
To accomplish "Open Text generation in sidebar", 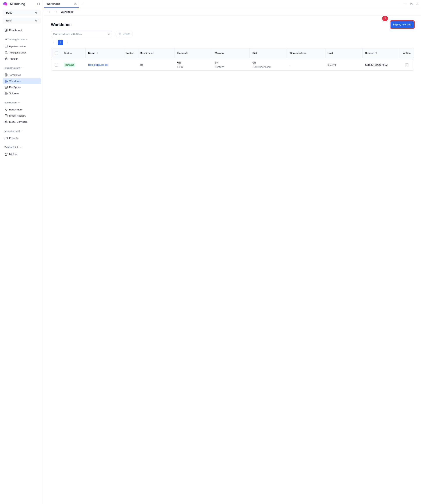I will tap(22, 53).
